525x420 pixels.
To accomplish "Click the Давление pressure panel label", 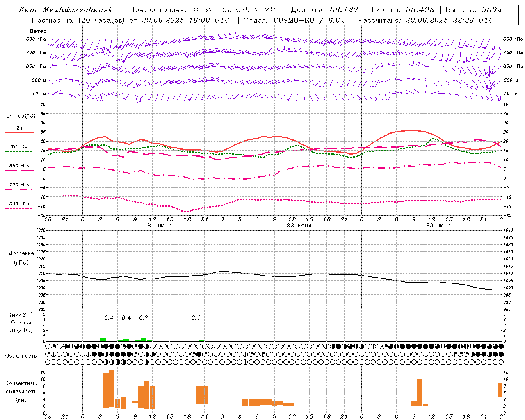I will pos(21,253).
